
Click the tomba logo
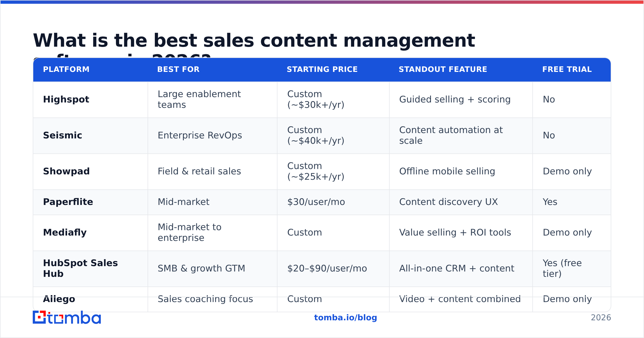click(x=67, y=317)
